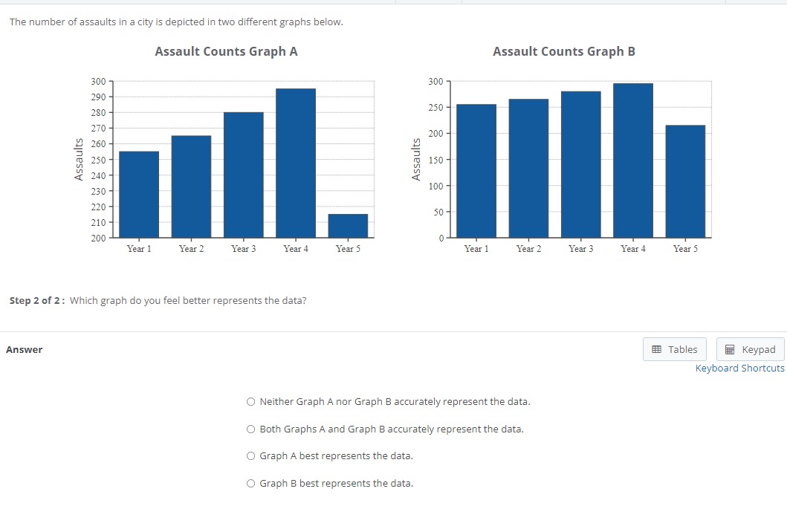The image size is (787, 532).
Task: Select "Both Graphs A and Graph B" option
Action: (x=250, y=429)
